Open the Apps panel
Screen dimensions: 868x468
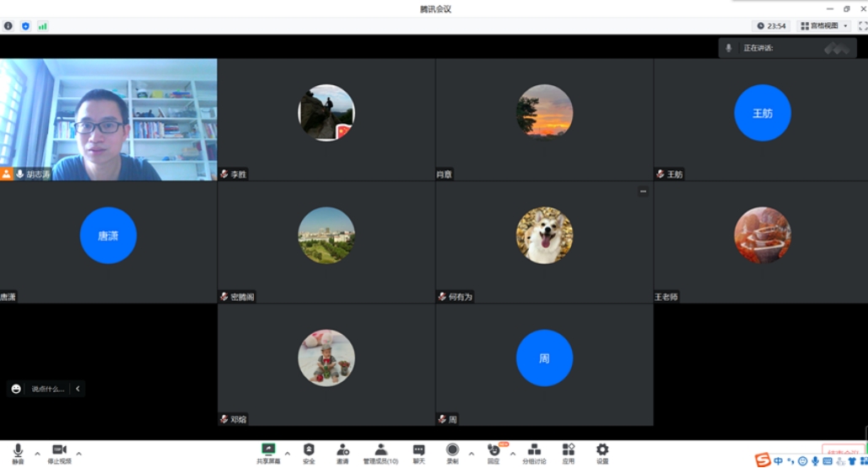tap(569, 452)
